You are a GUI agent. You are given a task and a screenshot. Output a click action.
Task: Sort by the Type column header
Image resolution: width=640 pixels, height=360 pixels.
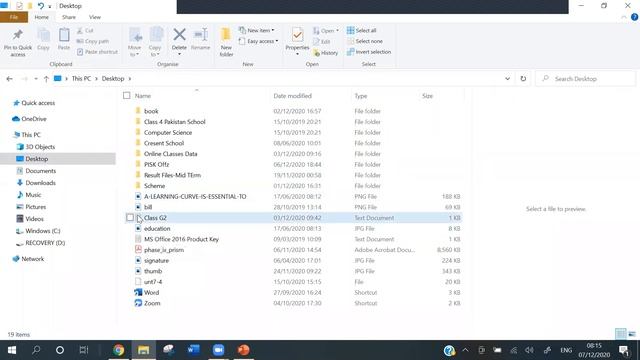tap(361, 96)
